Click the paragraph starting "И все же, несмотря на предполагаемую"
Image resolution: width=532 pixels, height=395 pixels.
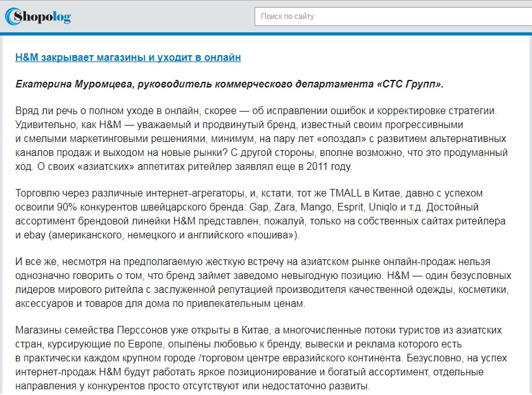click(x=263, y=283)
